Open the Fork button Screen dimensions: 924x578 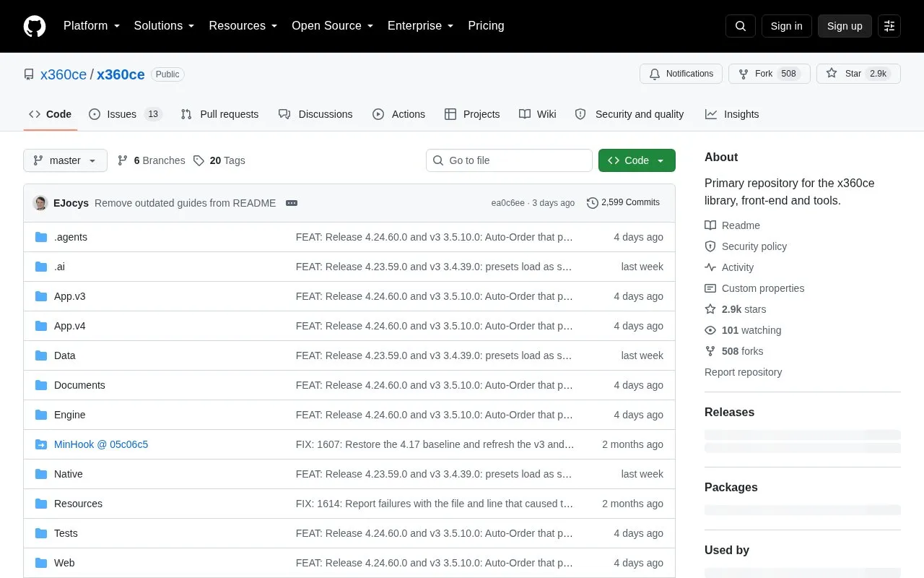(770, 74)
